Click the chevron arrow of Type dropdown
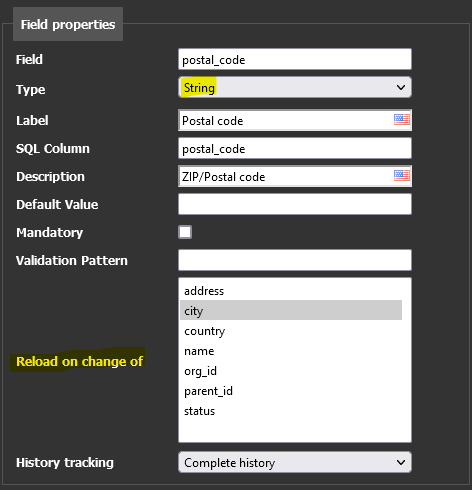472x490 pixels. pyautogui.click(x=401, y=87)
